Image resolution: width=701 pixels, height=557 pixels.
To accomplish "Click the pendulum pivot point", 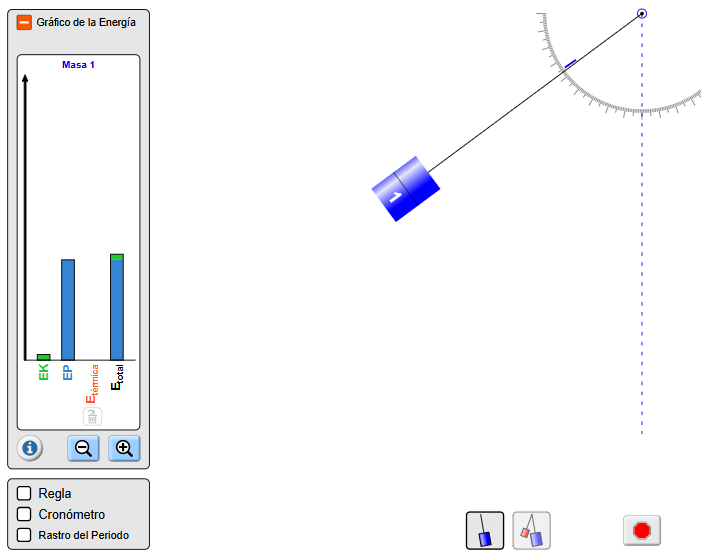I will [642, 13].
